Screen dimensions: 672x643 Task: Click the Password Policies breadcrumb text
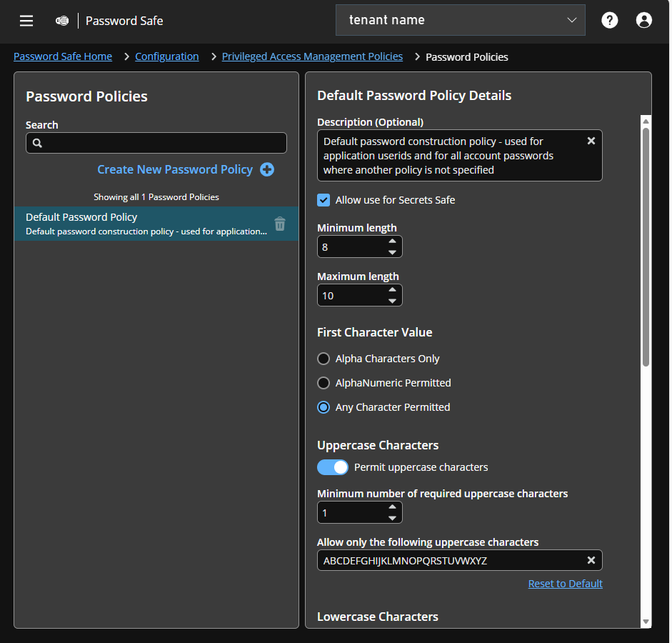[x=467, y=57]
